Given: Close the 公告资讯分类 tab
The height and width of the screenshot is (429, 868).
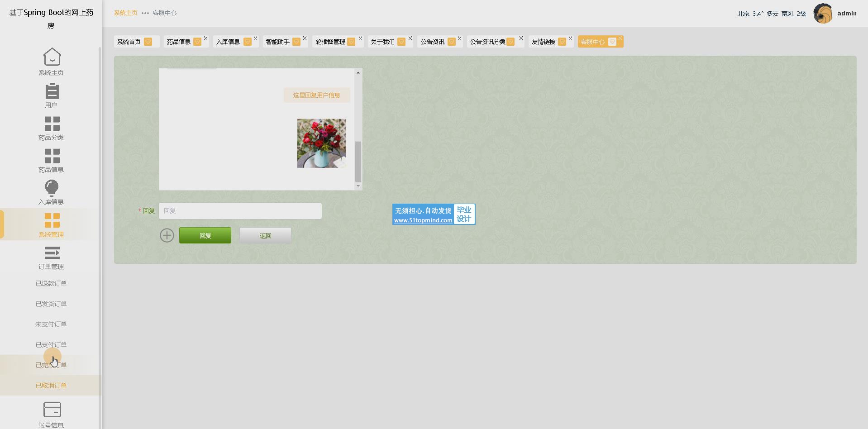Looking at the screenshot, I should pos(521,38).
